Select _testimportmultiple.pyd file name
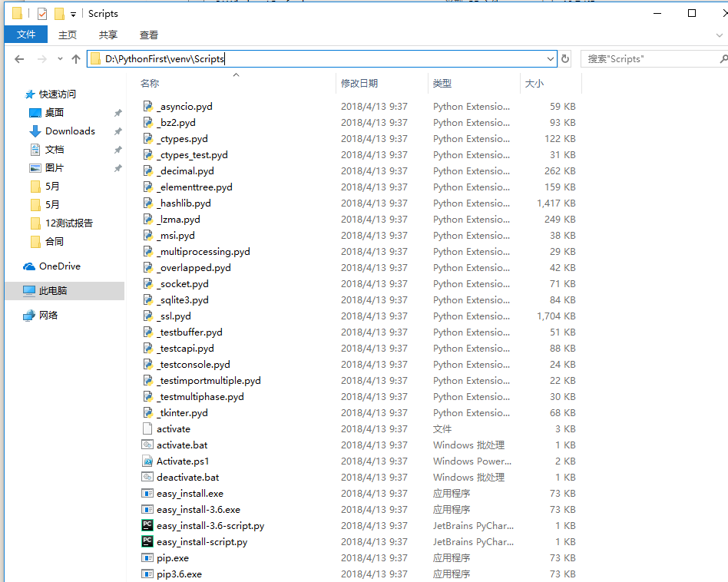Image resolution: width=728 pixels, height=582 pixels. click(x=209, y=381)
